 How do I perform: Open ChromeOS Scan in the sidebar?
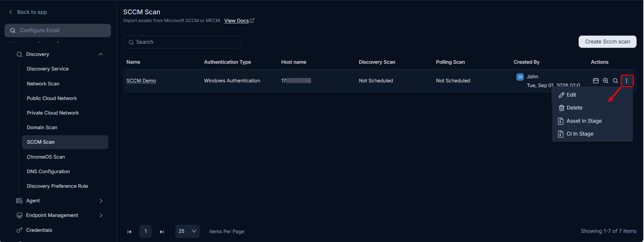click(x=46, y=157)
